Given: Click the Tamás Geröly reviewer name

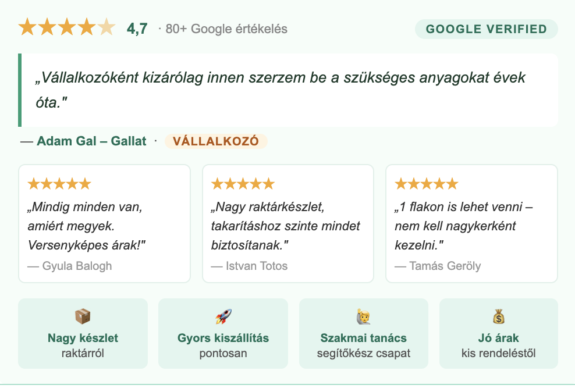Looking at the screenshot, I should coord(445,266).
